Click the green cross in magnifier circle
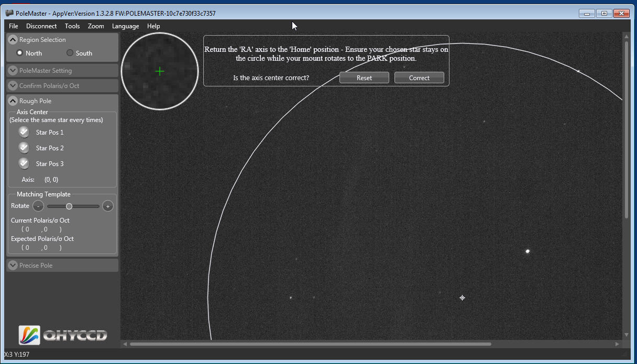The width and height of the screenshot is (637, 364). pos(160,71)
